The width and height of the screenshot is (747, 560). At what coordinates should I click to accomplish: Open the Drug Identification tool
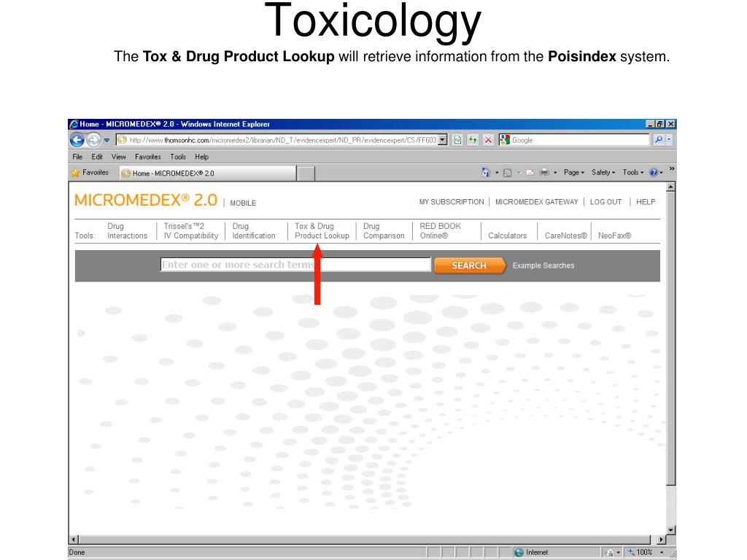(254, 231)
